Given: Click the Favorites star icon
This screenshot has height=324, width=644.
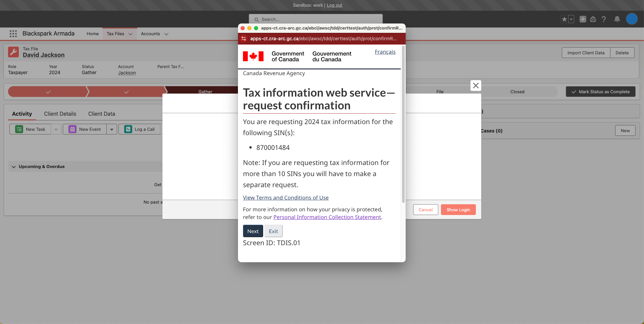Looking at the screenshot, I should click(x=564, y=19).
